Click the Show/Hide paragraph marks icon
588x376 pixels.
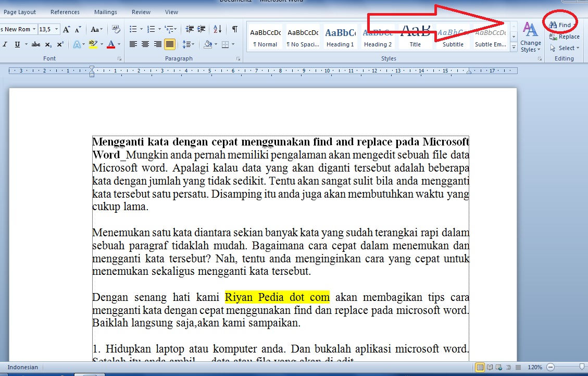(x=234, y=29)
